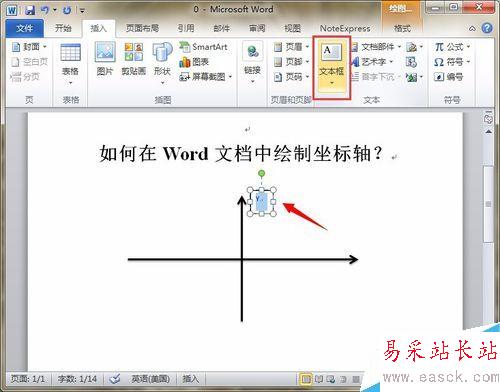Viewport: 500px width, 392px height.
Task: Expand the 文档部件 quick parts menu
Action: point(377,47)
